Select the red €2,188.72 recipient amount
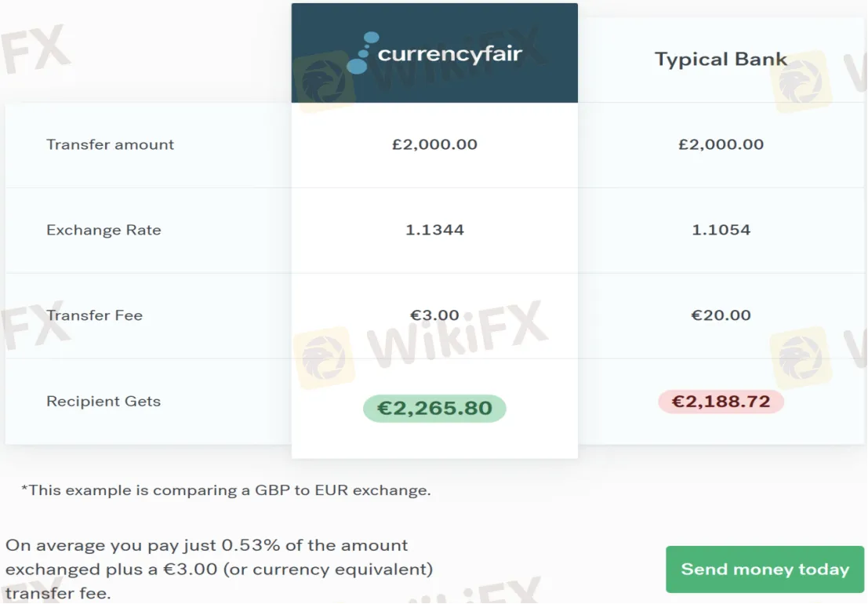The width and height of the screenshot is (868, 604). tap(720, 402)
